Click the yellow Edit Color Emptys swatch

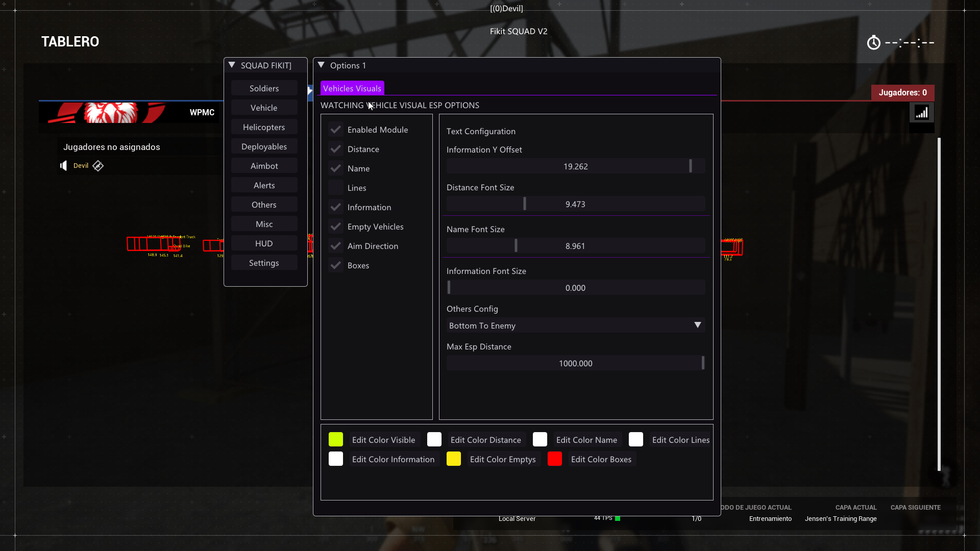pyautogui.click(x=453, y=459)
